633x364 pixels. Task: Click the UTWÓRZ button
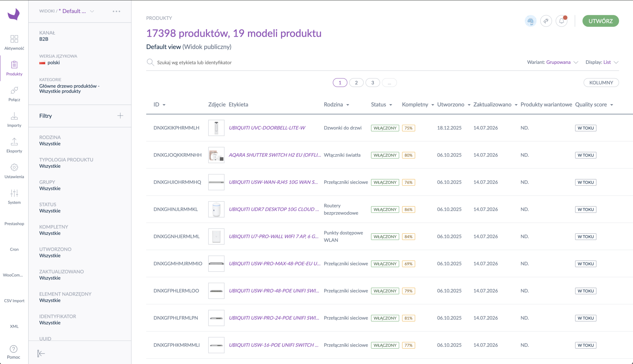[x=601, y=21]
